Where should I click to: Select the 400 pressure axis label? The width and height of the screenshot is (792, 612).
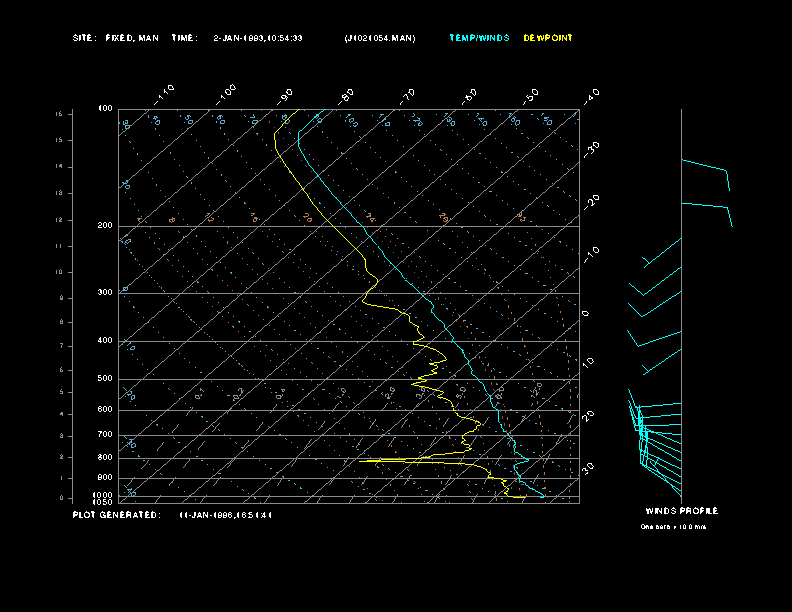point(105,341)
